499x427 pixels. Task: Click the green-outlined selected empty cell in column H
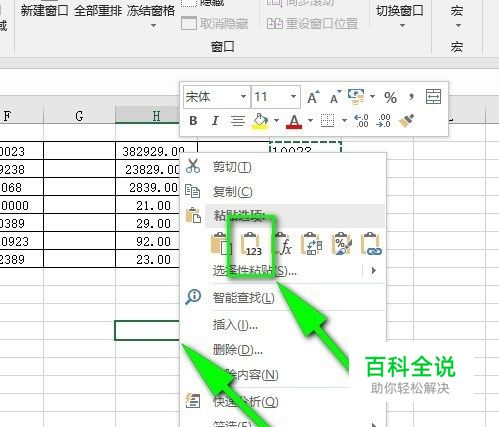[147, 330]
